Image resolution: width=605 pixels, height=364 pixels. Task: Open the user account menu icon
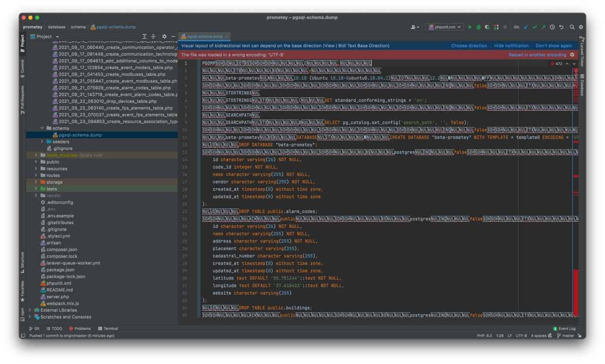click(414, 27)
